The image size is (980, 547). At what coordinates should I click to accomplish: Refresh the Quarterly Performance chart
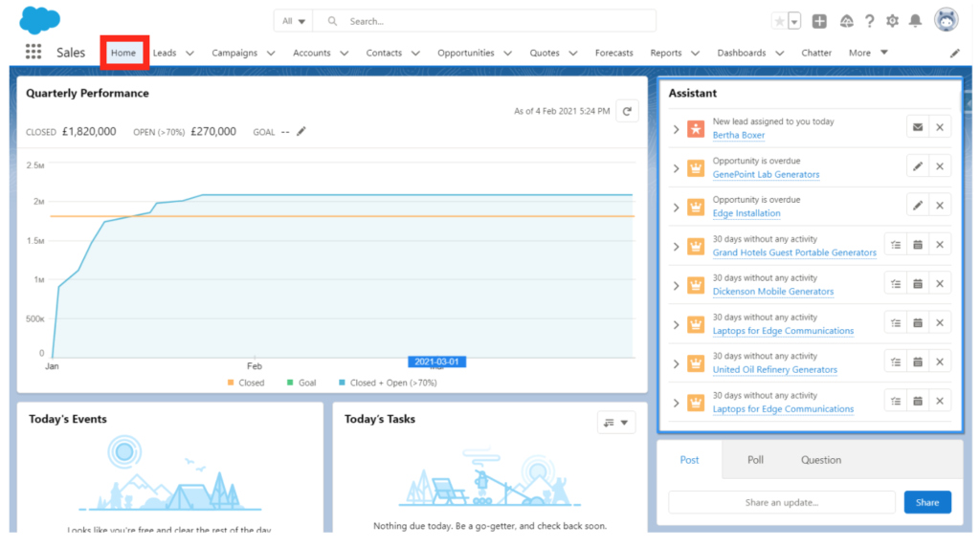coord(627,111)
